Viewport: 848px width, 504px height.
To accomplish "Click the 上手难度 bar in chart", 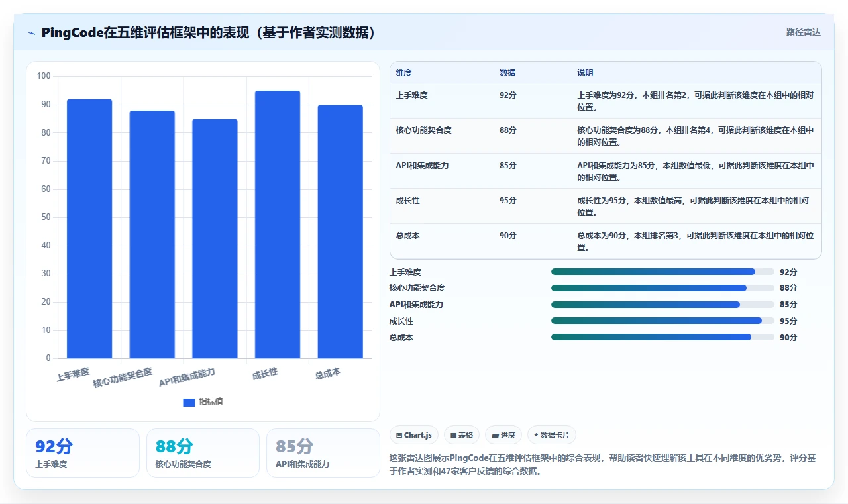I will 89,228.
